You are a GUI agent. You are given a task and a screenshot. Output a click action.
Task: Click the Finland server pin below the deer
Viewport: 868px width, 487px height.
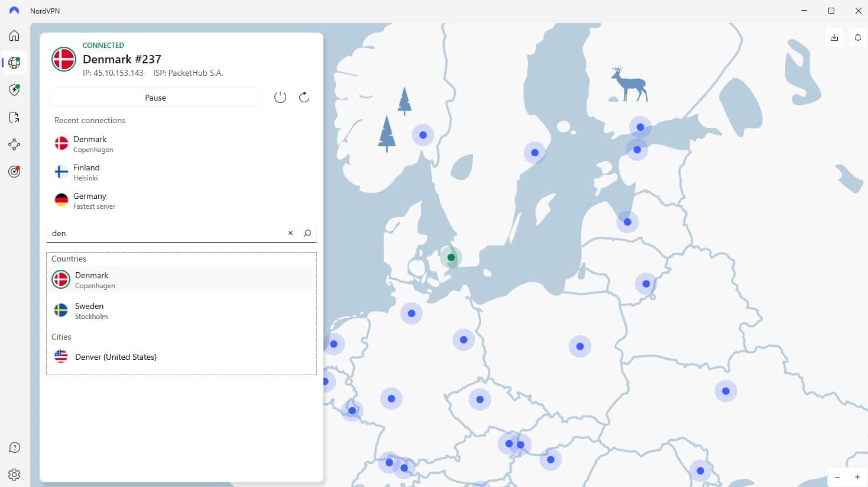click(x=640, y=127)
